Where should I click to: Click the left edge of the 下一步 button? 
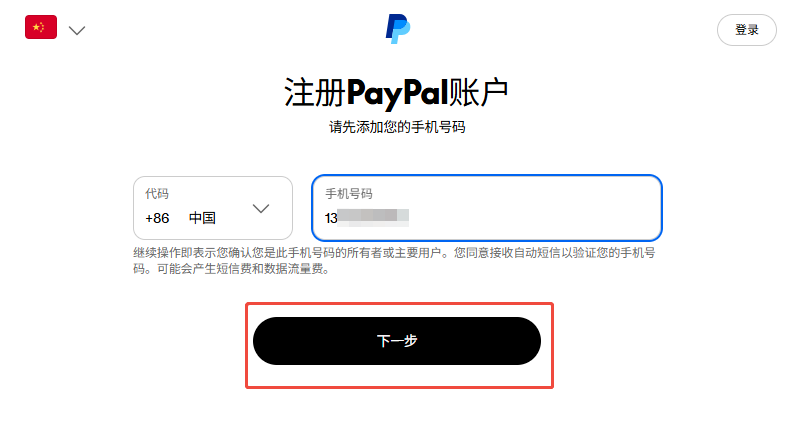click(264, 341)
